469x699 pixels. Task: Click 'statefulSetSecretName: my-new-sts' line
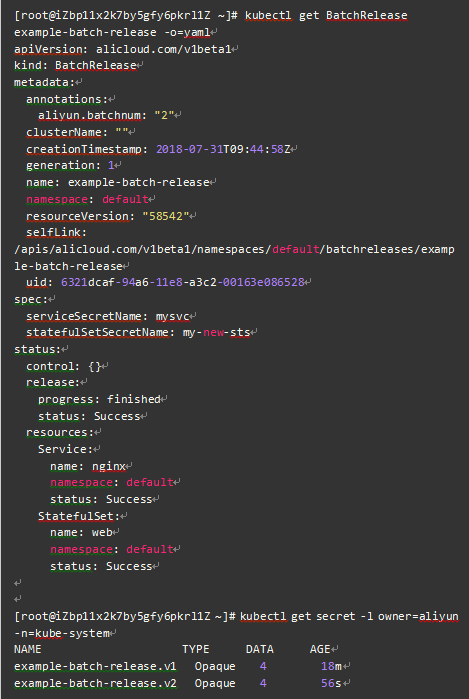pyautogui.click(x=138, y=333)
